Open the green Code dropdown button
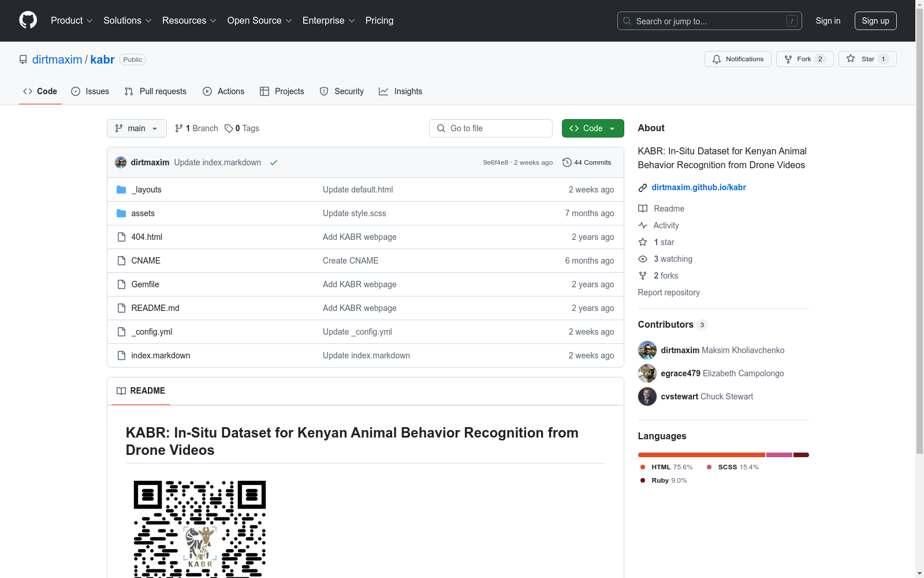Screen dimensions: 924x578 tap(593, 128)
